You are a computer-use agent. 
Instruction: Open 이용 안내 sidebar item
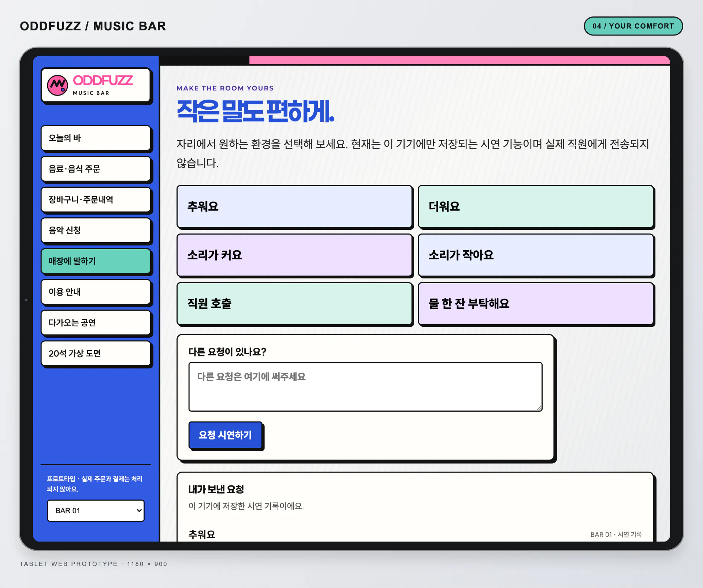[96, 292]
